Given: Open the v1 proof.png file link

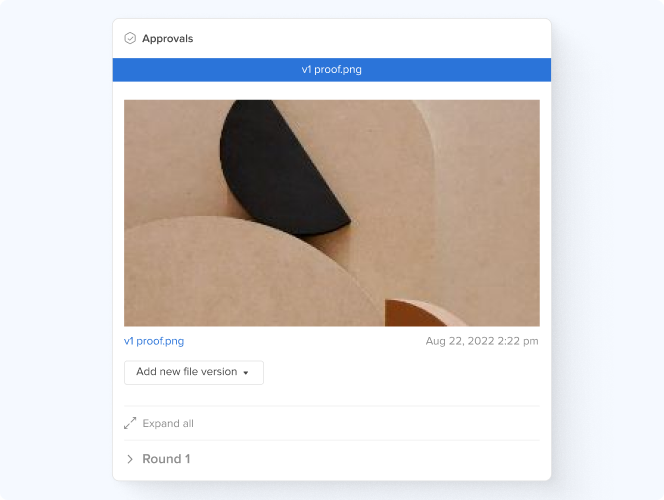Looking at the screenshot, I should [x=154, y=341].
